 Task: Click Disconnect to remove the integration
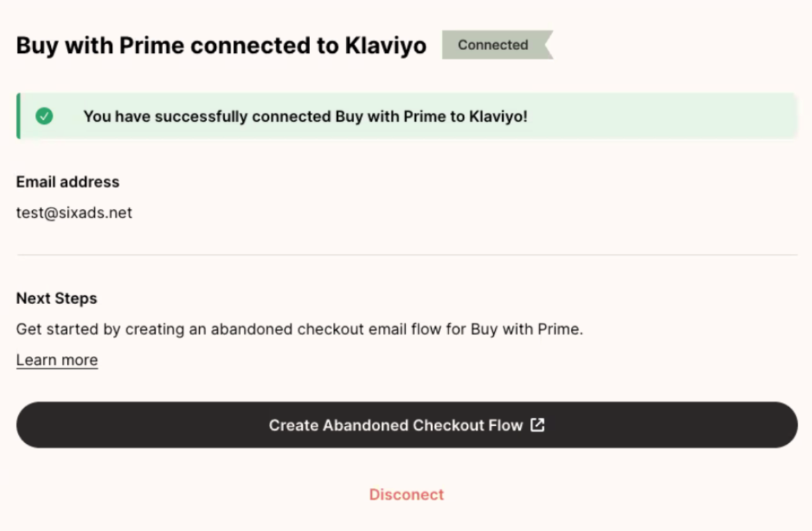point(407,495)
